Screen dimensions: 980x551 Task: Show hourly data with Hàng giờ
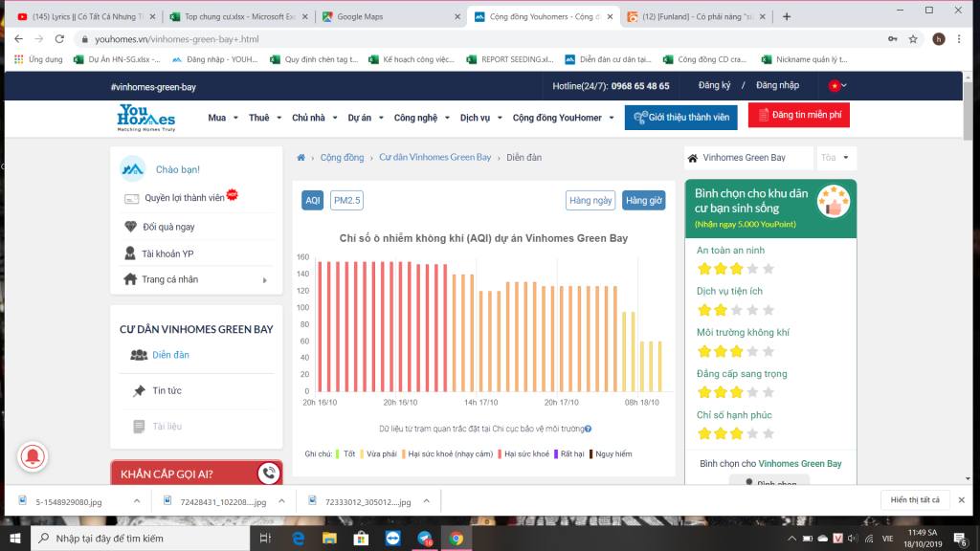[x=644, y=201]
